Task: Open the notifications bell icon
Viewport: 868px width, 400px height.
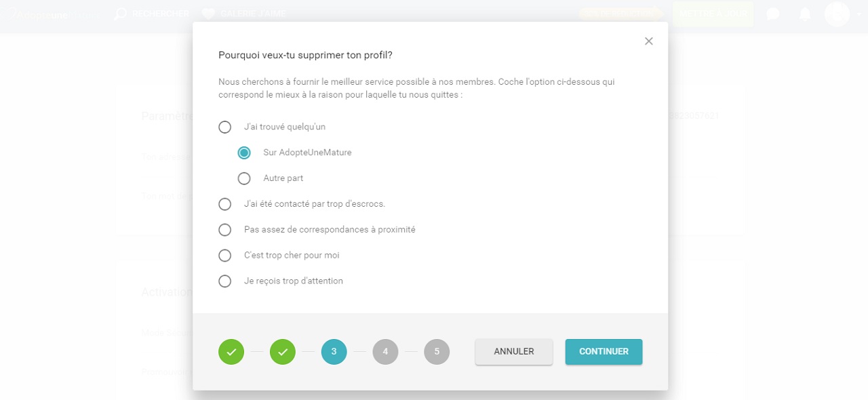Action: (x=805, y=14)
